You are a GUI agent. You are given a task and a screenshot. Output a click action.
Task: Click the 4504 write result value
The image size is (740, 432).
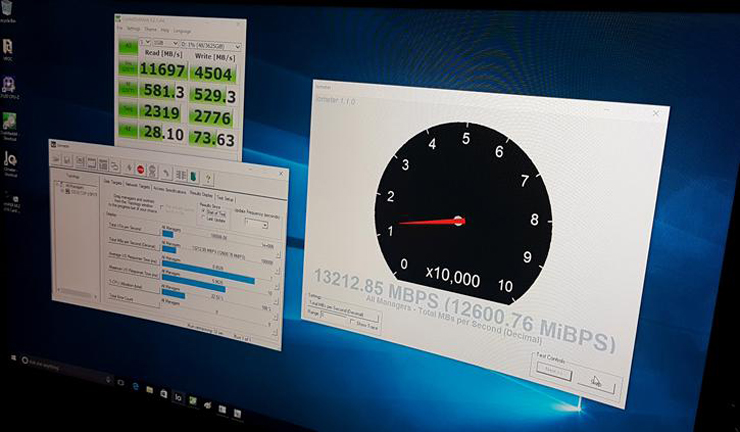coord(214,74)
